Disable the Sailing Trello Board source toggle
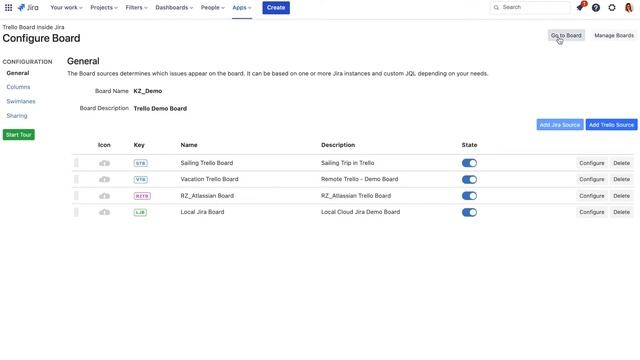The width and height of the screenshot is (640, 360). click(x=469, y=163)
